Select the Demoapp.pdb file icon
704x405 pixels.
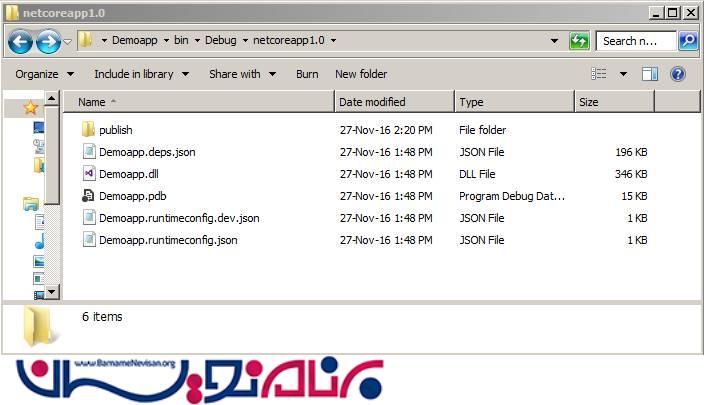click(88, 196)
